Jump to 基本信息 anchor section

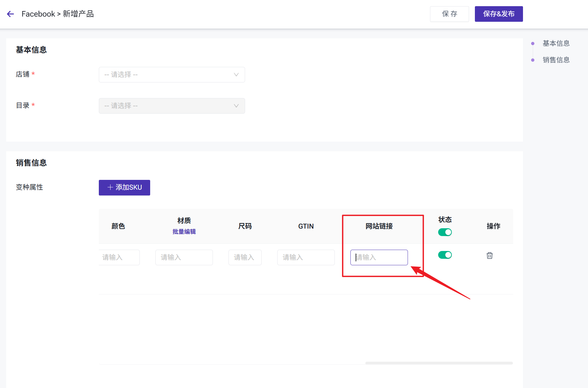tap(556, 43)
